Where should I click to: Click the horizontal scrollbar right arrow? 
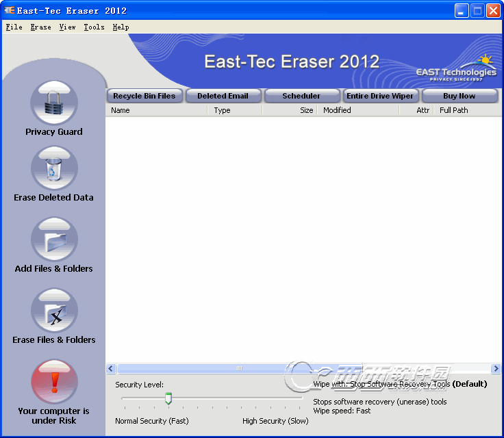496,369
